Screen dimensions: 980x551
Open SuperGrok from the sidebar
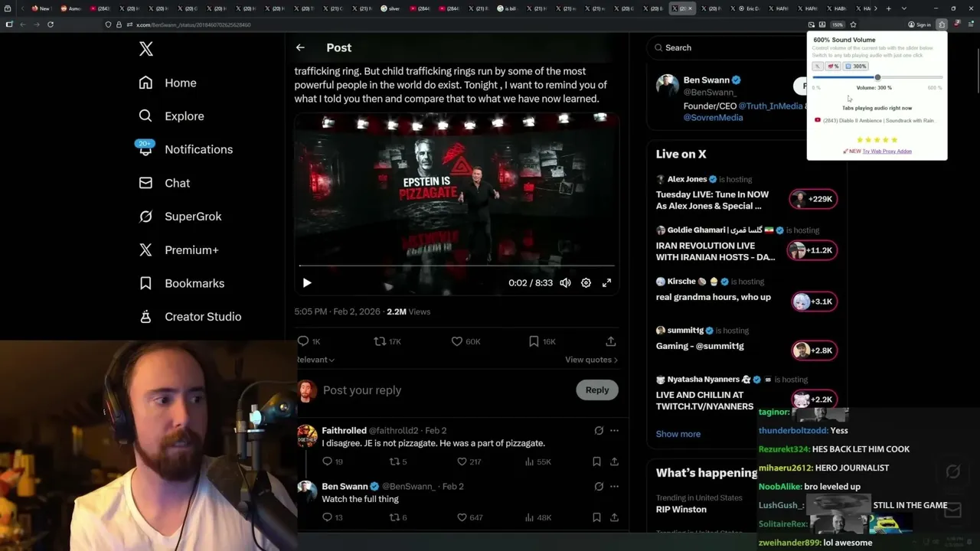180,217
